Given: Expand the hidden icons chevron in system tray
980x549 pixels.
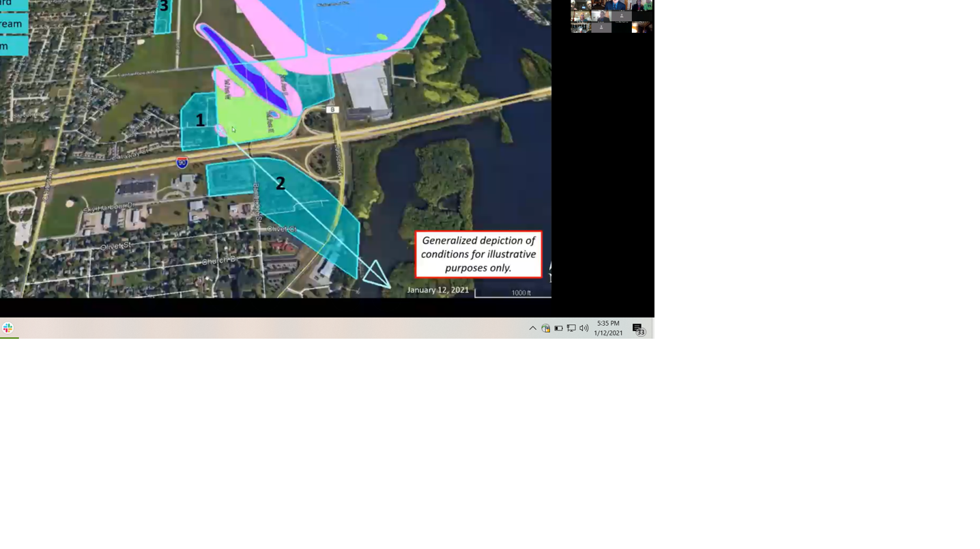Looking at the screenshot, I should point(533,328).
